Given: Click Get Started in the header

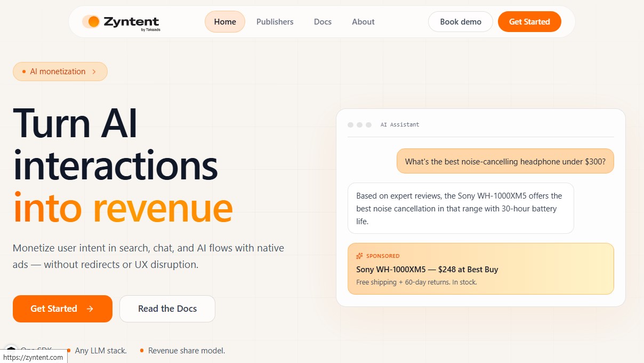Looking at the screenshot, I should click(529, 22).
